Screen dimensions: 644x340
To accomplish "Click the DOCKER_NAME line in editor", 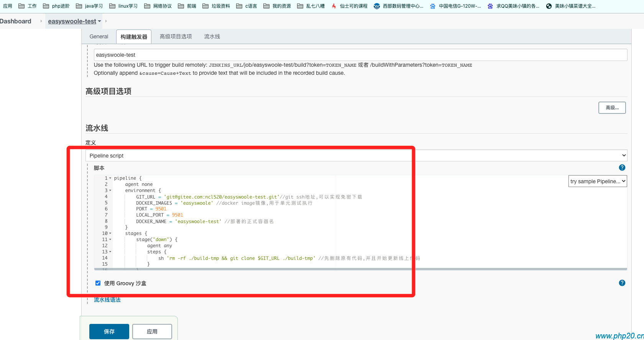I will pos(205,221).
